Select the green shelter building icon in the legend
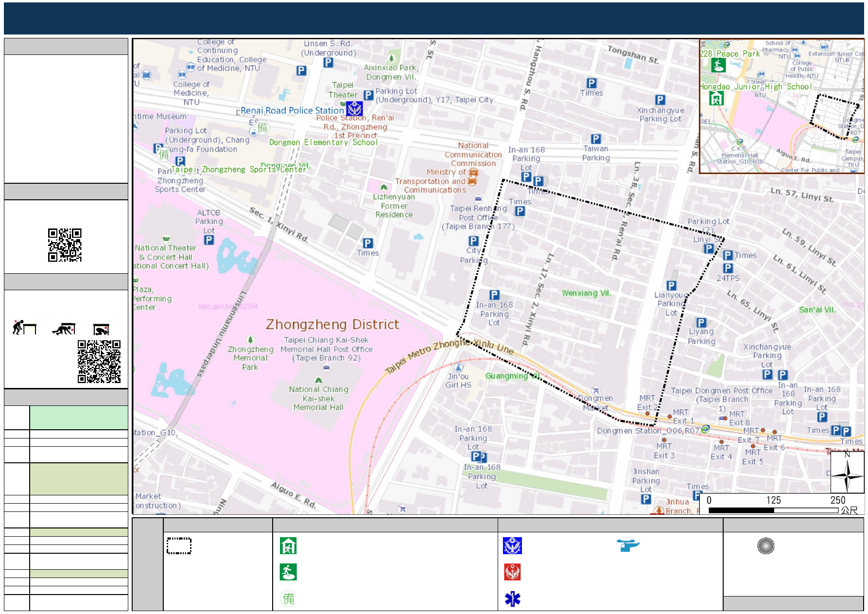Image resolution: width=868 pixels, height=614 pixels. [288, 546]
